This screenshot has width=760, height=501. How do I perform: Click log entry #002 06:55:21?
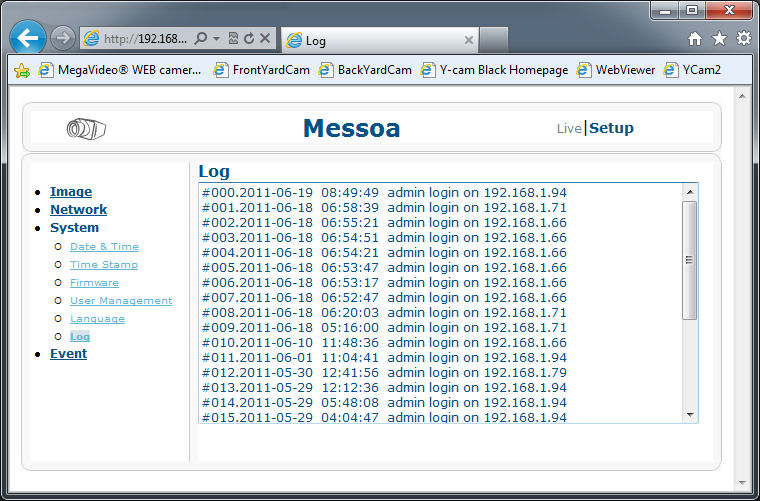tap(384, 223)
